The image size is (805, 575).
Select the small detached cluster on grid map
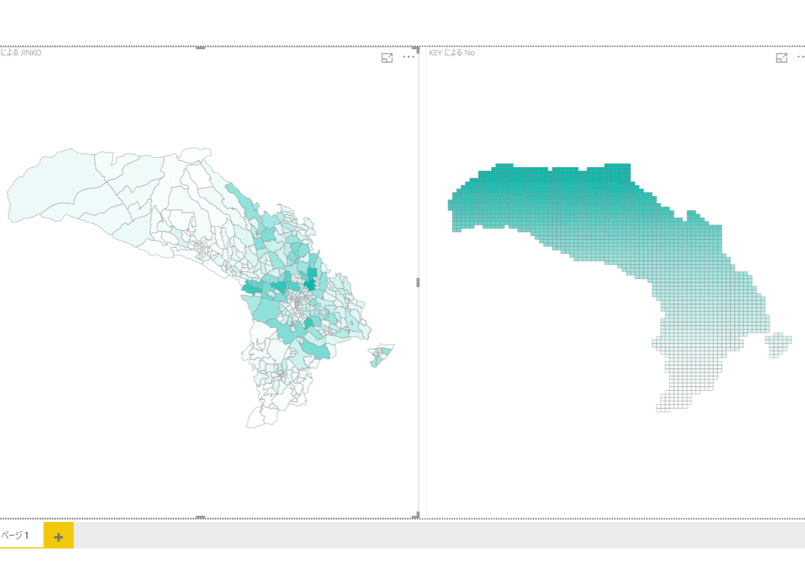pos(778,344)
